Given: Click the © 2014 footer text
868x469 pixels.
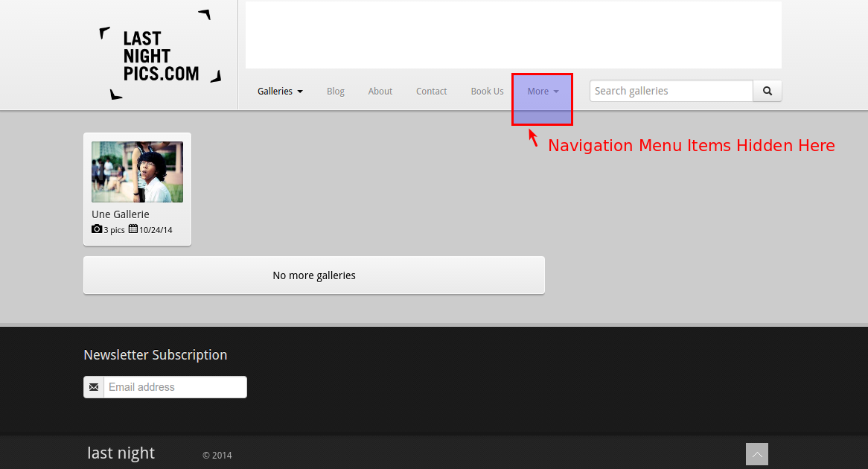Looking at the screenshot, I should tap(217, 455).
